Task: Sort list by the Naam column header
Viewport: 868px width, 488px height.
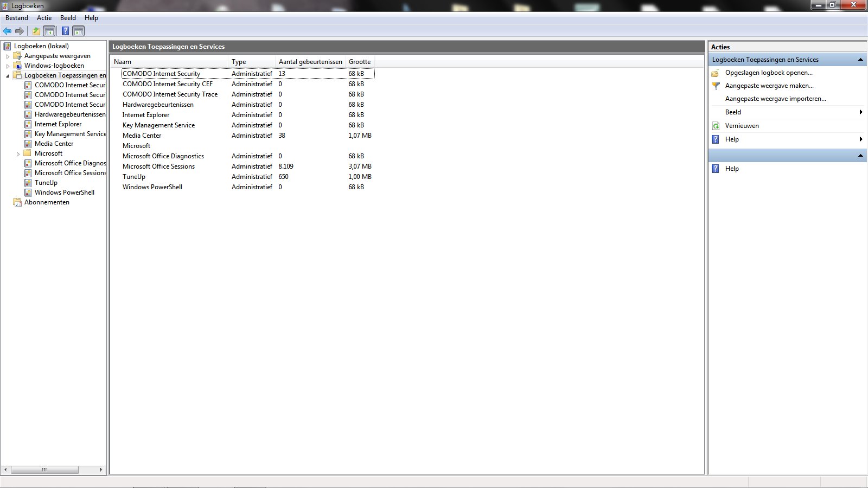Action: coord(170,62)
